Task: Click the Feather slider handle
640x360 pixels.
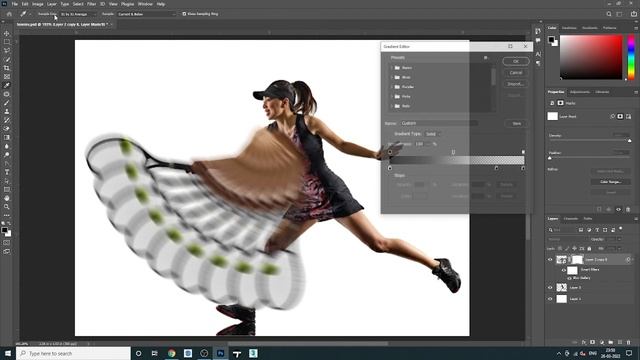Action: 550,158
